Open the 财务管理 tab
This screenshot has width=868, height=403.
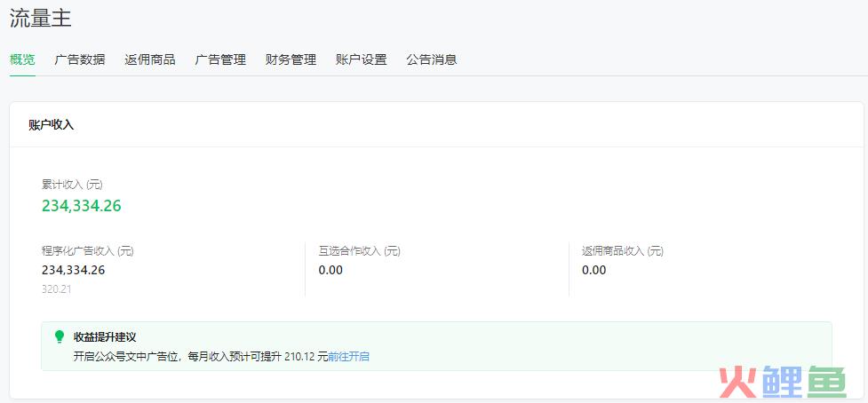(x=291, y=59)
